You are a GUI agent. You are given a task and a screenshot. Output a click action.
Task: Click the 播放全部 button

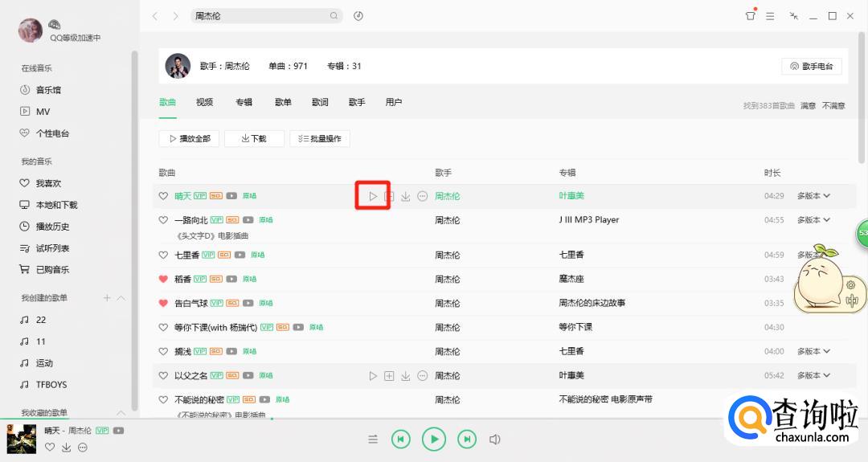pyautogui.click(x=189, y=139)
